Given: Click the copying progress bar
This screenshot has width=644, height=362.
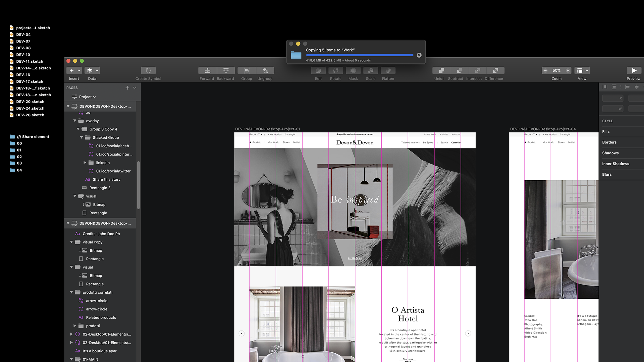Looking at the screenshot, I should point(360,55).
